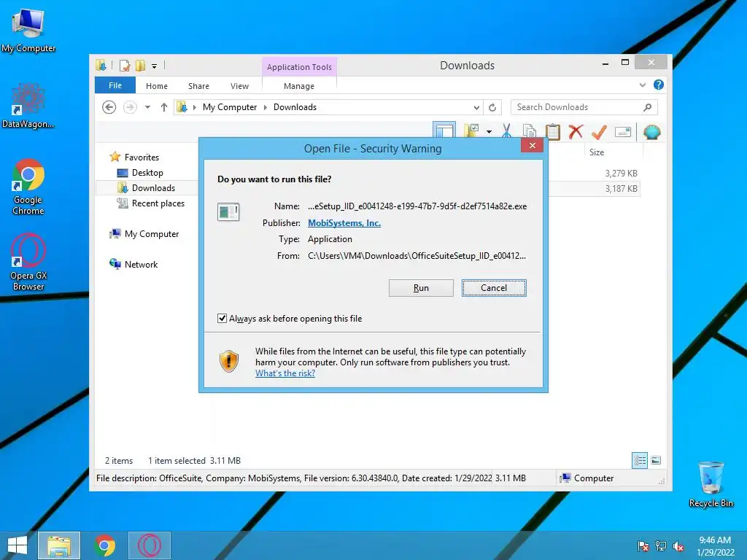
Task: Click the Cut scissors icon in toolbar
Action: 506,131
